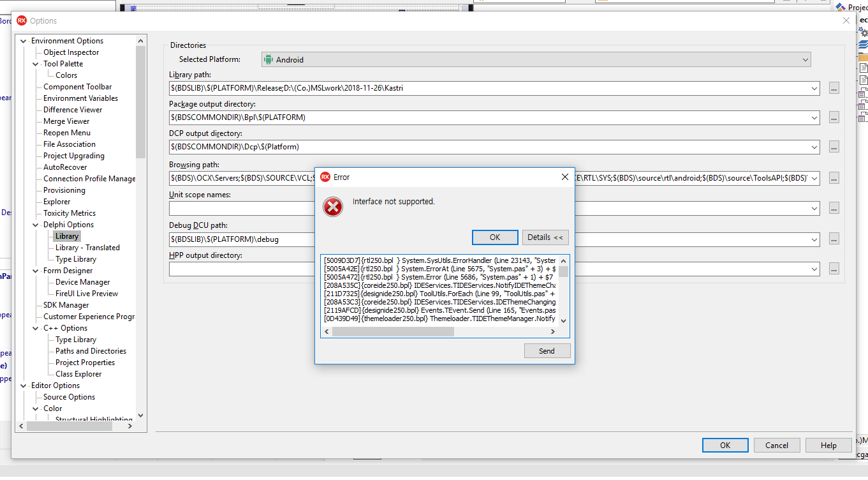Click the red error icon
Image resolution: width=868 pixels, height=480 pixels.
[x=333, y=207]
